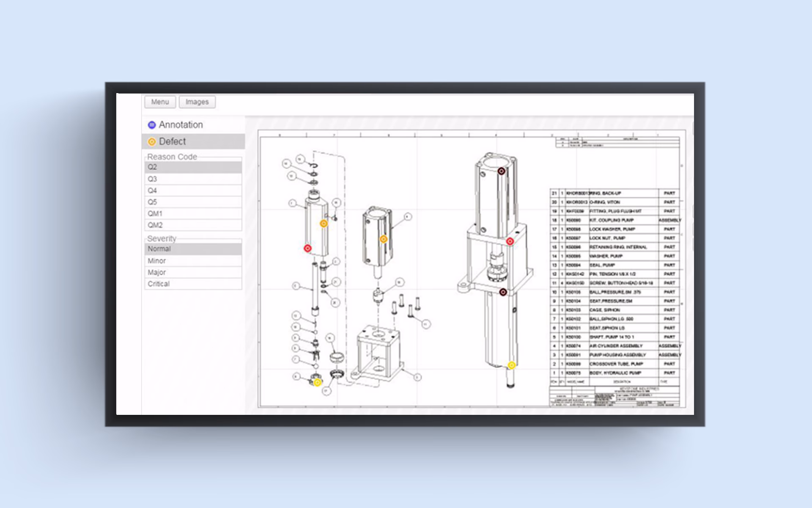
Task: Click dark marker atop assembled cylinder
Action: coord(501,171)
